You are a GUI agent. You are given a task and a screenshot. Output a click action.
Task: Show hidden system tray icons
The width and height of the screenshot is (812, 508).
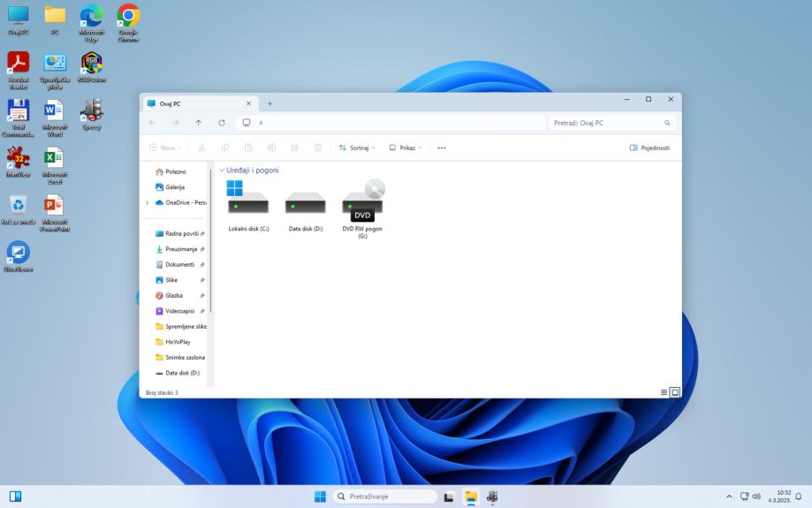coord(729,497)
